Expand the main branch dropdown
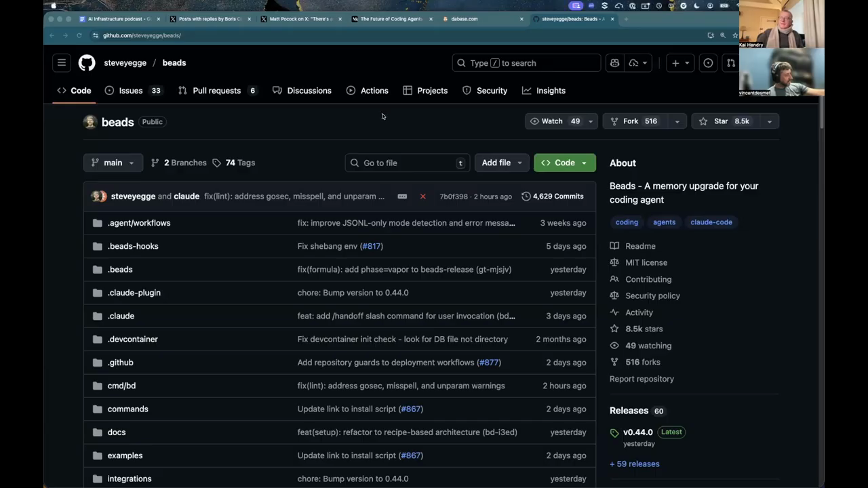The image size is (868, 488). [x=113, y=163]
